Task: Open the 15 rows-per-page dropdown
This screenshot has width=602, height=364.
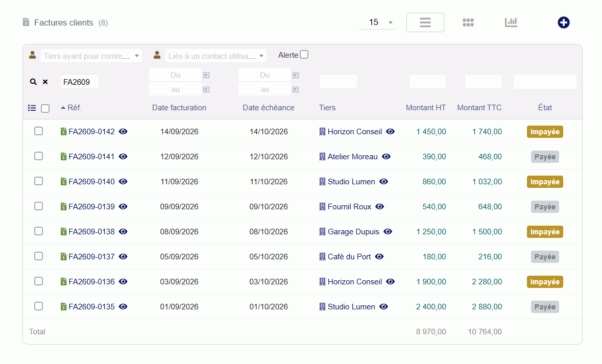Action: [x=377, y=22]
